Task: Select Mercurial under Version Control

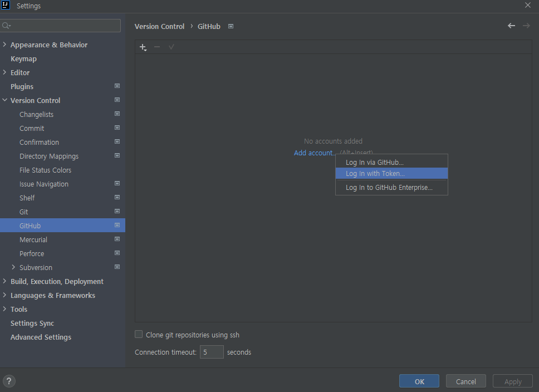Action: coord(33,239)
